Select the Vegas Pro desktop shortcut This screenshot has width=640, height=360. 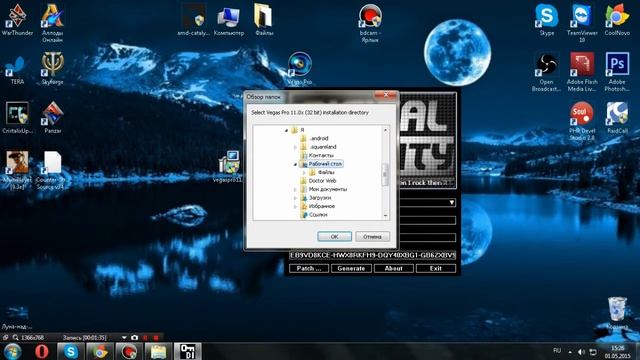(300, 69)
